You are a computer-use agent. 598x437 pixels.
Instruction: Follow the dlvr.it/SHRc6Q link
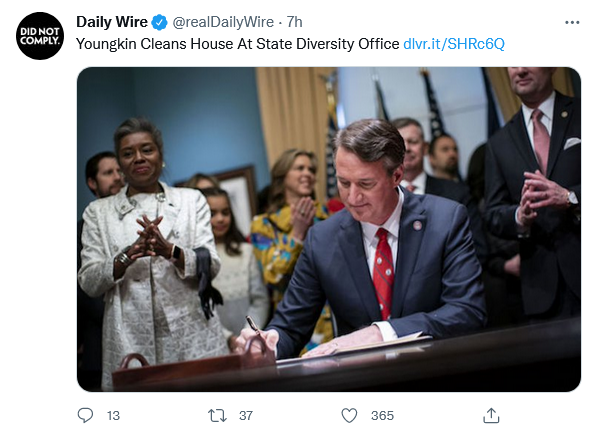(x=454, y=44)
